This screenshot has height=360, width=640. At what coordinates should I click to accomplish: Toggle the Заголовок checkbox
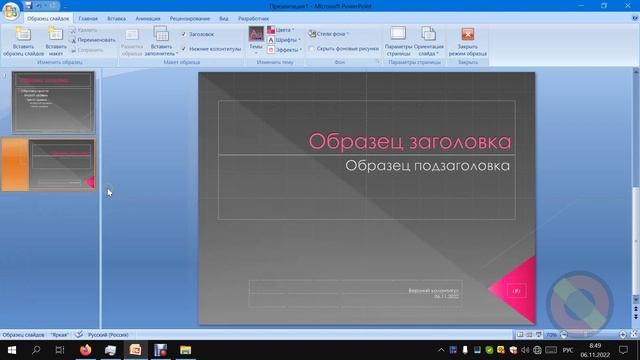pos(198,34)
